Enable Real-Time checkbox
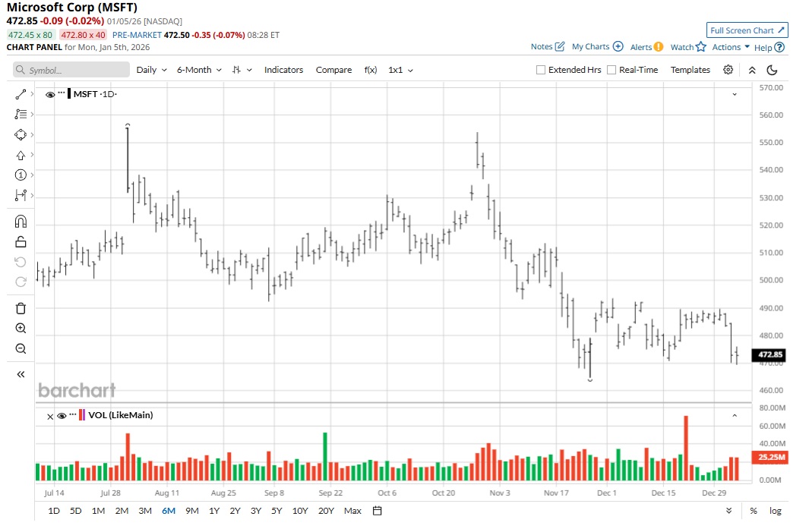 click(x=611, y=70)
